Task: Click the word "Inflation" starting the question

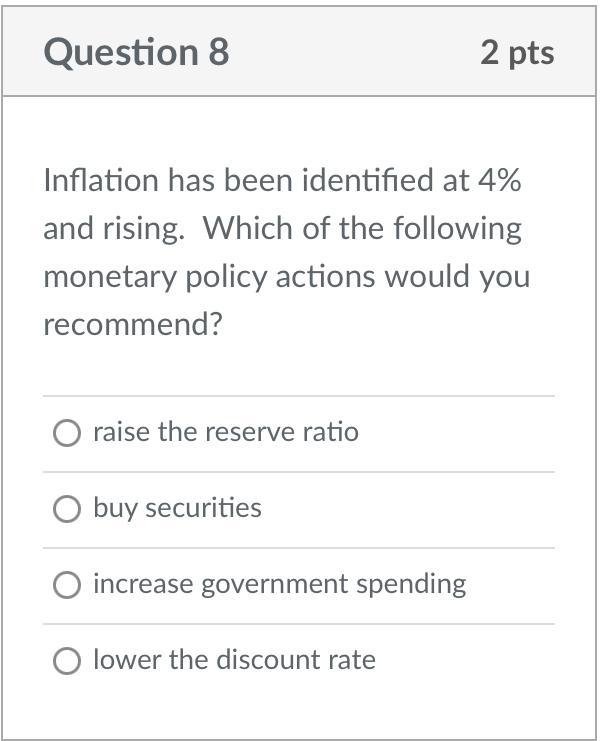Action: tap(101, 180)
